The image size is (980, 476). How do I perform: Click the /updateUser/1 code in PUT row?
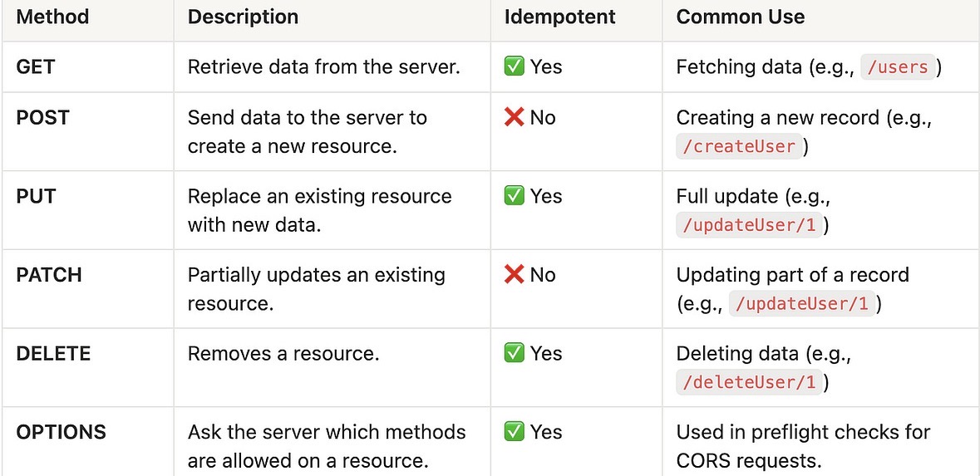coord(749,225)
